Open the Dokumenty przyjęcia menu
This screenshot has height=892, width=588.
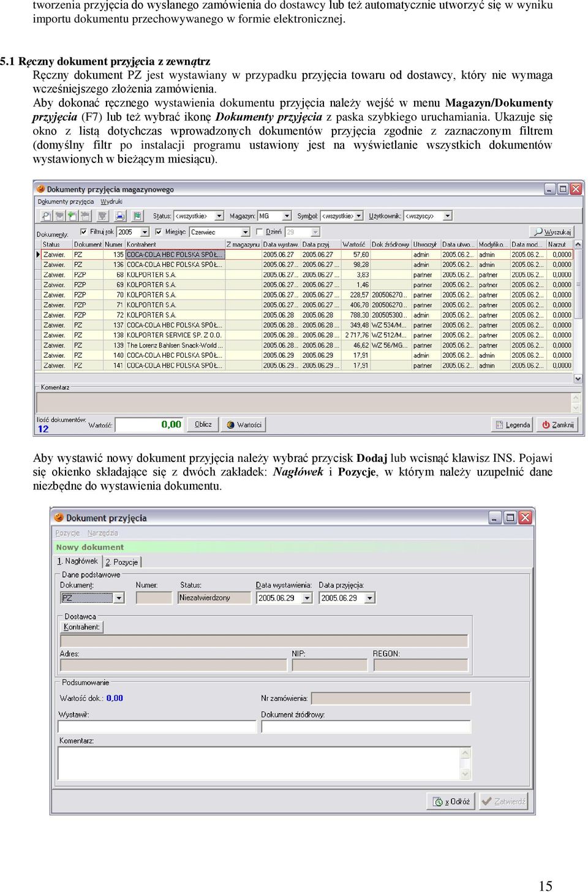point(66,202)
